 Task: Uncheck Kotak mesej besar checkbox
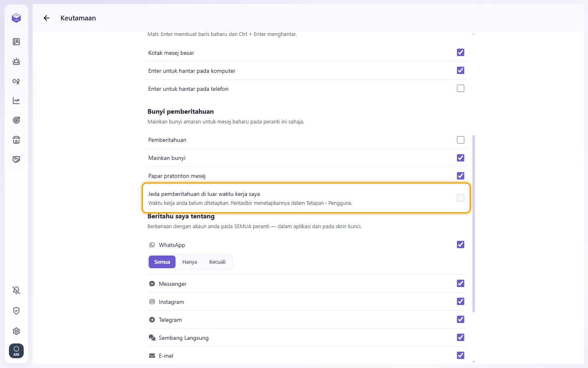pos(461,52)
